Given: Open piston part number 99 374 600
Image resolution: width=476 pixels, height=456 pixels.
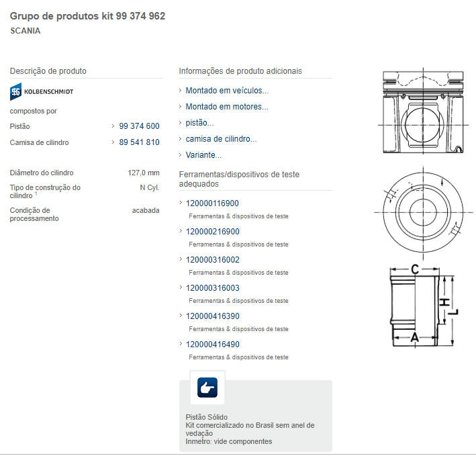Looking at the screenshot, I should click(x=139, y=126).
